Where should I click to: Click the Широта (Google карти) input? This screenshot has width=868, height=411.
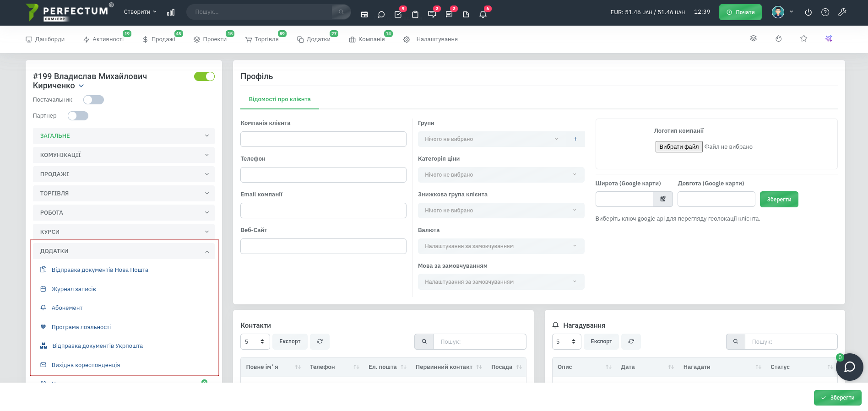pyautogui.click(x=624, y=199)
